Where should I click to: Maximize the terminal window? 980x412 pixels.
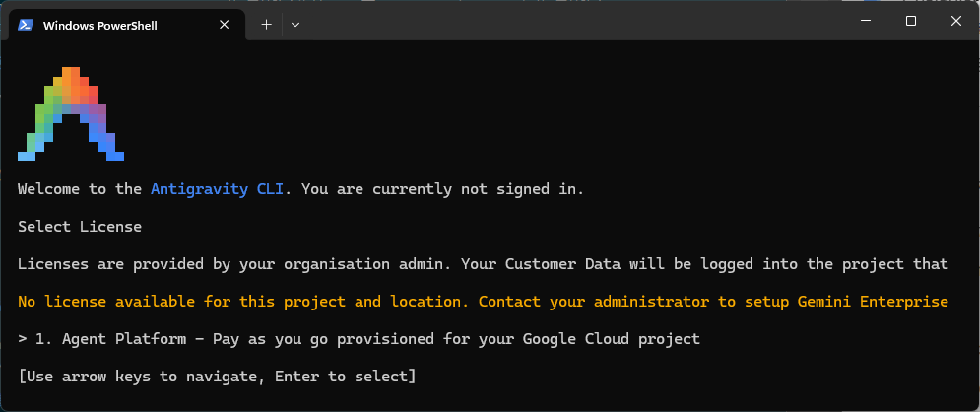911,21
